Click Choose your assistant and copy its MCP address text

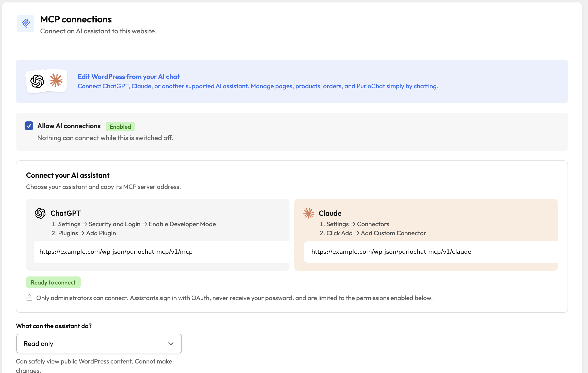[103, 187]
